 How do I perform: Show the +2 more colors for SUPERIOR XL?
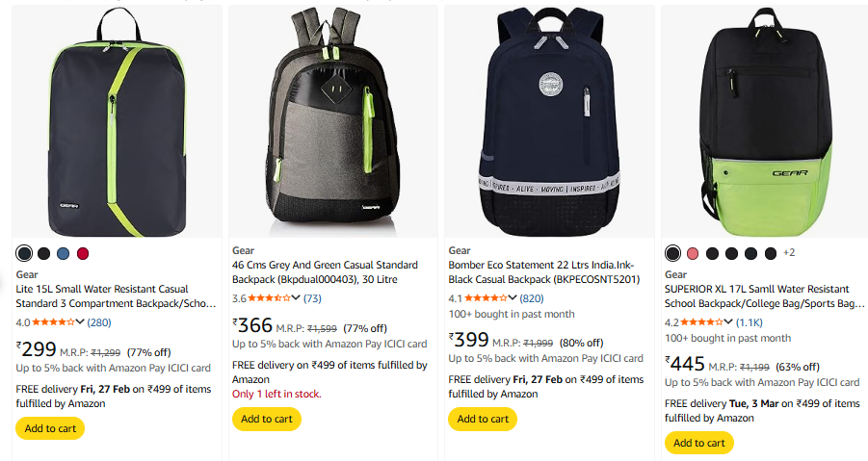[788, 253]
